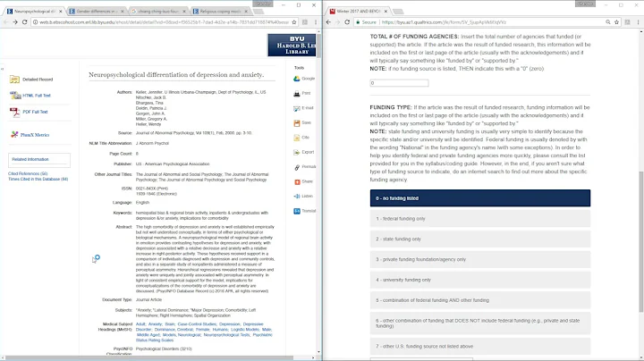Select '7 - other U.S. funding source' option

tap(480, 346)
